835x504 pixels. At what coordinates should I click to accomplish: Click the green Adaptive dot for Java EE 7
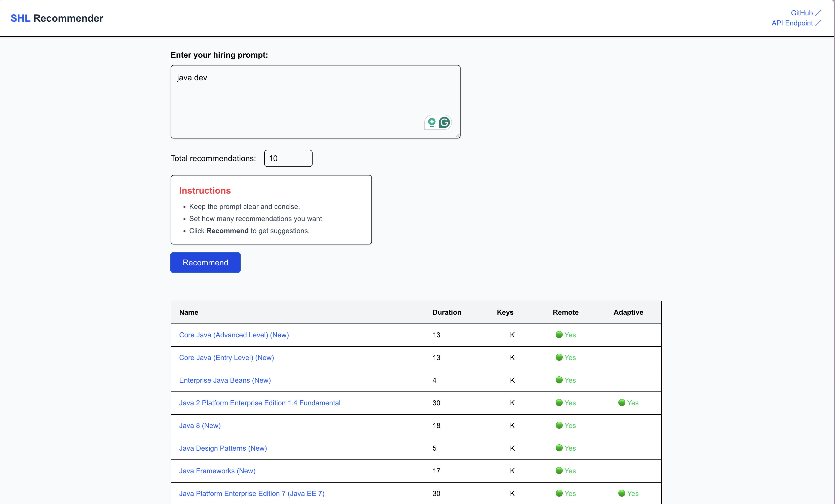click(622, 493)
